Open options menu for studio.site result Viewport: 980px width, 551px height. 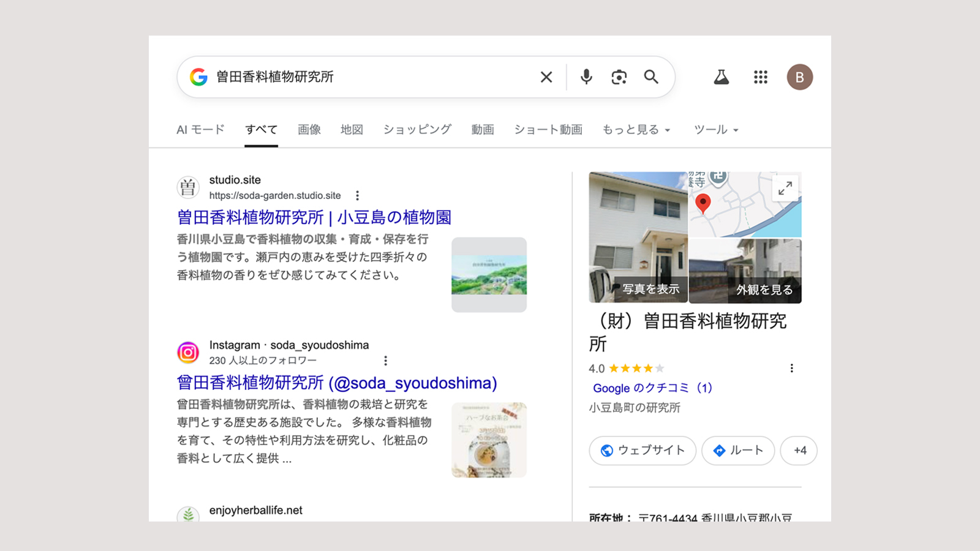click(x=358, y=196)
